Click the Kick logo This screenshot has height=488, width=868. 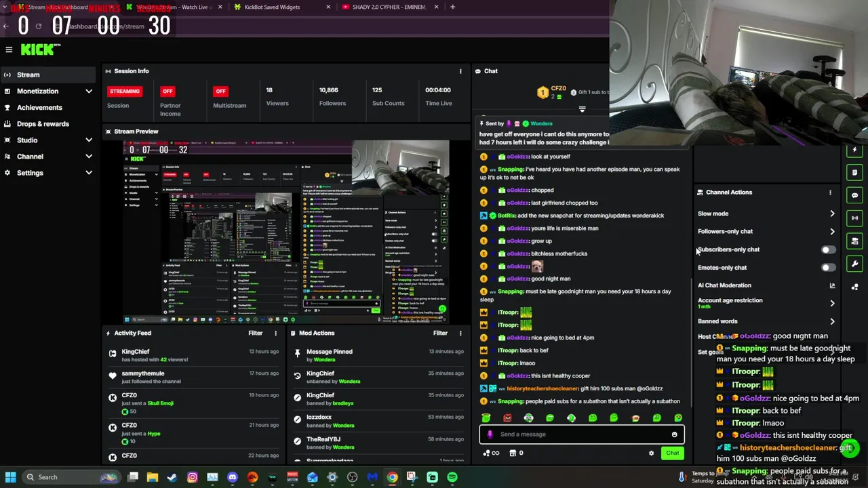pyautogui.click(x=41, y=49)
